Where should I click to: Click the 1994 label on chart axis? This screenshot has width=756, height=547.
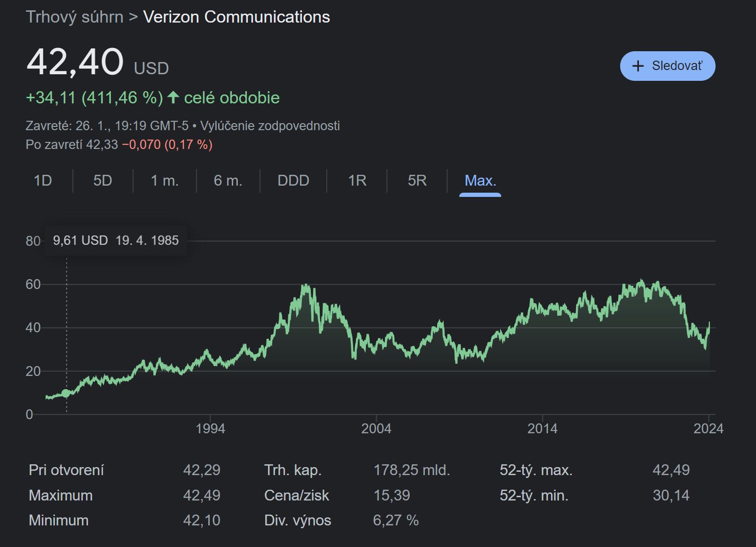point(210,429)
